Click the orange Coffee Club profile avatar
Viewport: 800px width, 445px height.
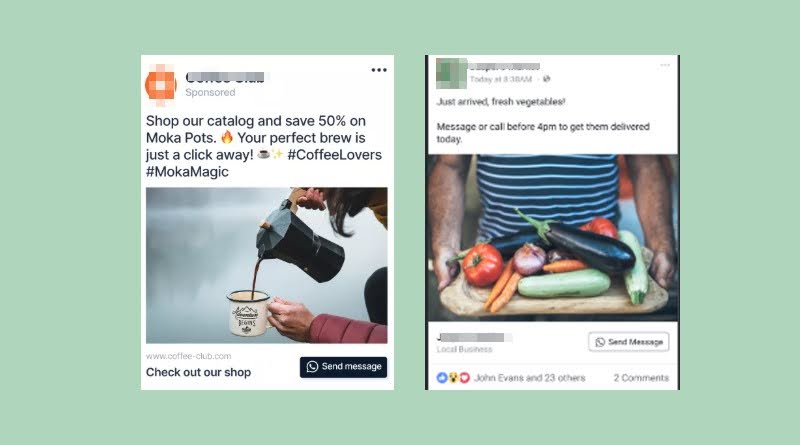[161, 85]
